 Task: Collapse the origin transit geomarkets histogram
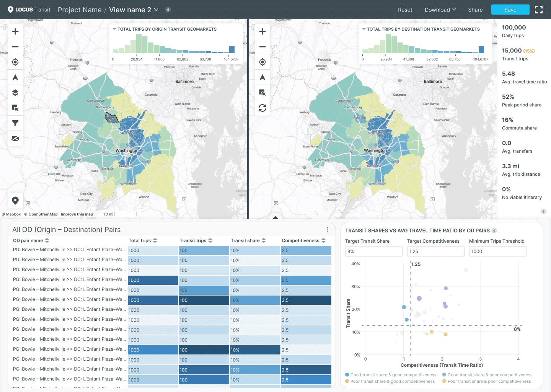pos(114,29)
